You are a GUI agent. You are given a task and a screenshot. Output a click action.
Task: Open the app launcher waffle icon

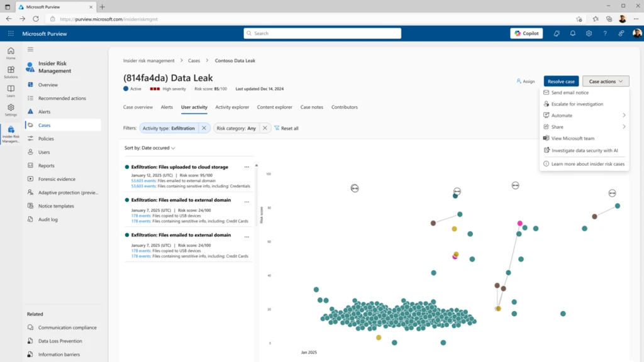[x=11, y=33]
